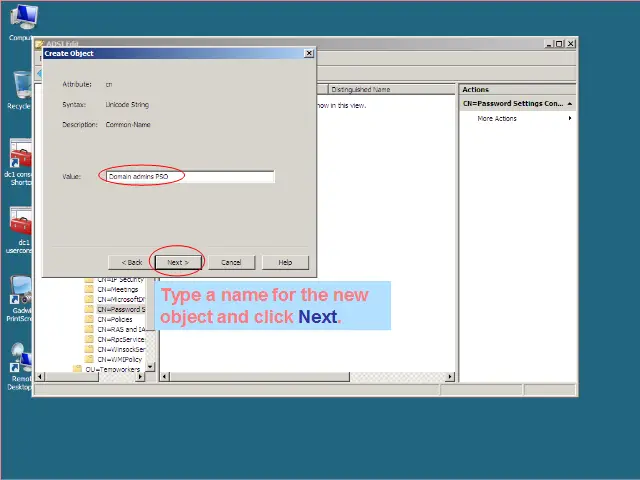Expand the More Actions submenu arrow
Viewport: 640px width, 480px height.
click(x=570, y=118)
